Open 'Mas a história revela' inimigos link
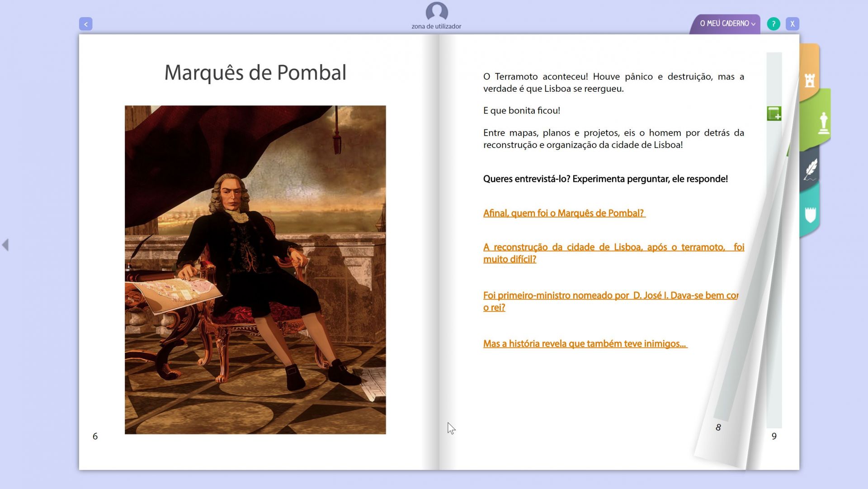 tap(585, 344)
